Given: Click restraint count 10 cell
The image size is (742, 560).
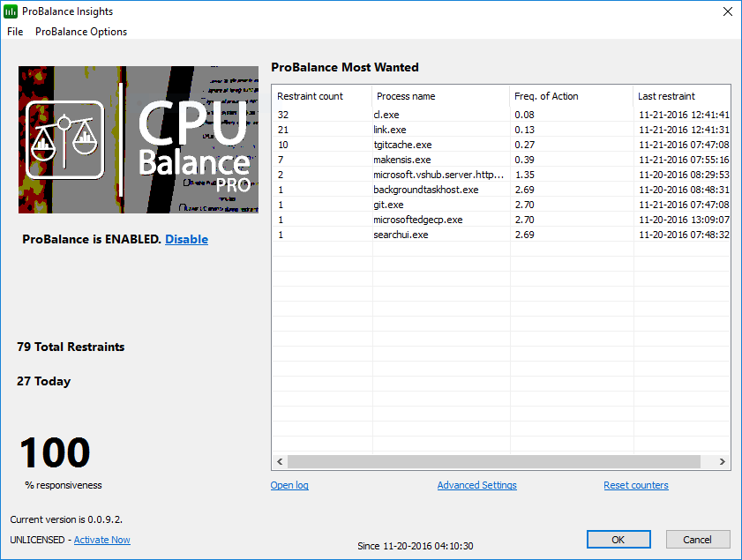Looking at the screenshot, I should (283, 145).
